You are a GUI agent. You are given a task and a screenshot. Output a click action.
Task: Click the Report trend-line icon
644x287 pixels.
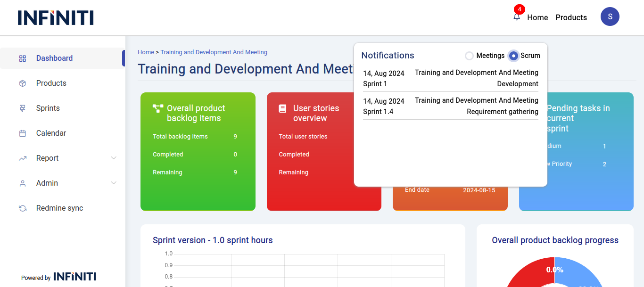23,158
